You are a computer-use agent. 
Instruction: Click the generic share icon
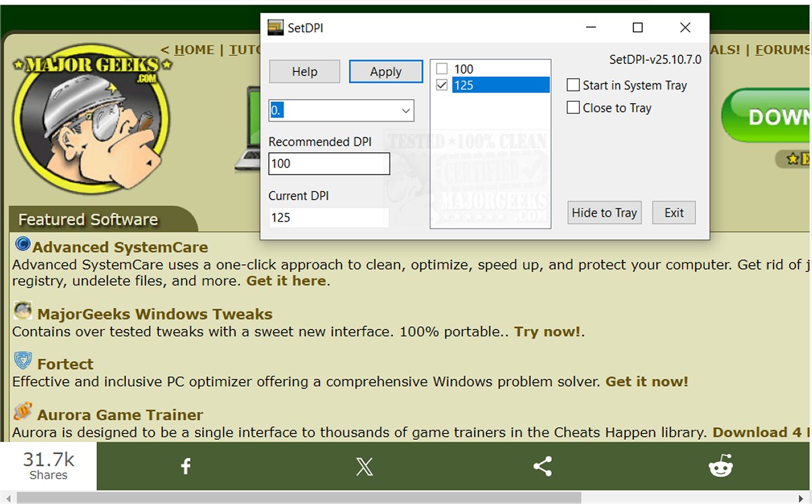coord(542,466)
